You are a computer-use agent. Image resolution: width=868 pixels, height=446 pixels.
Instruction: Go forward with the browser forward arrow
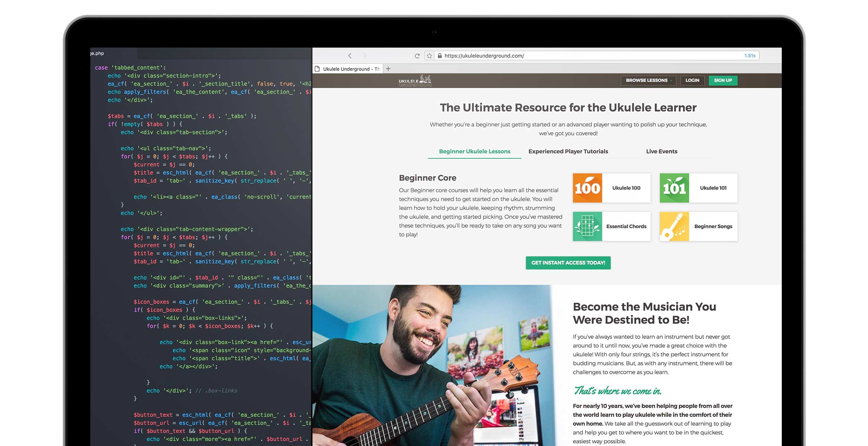365,56
